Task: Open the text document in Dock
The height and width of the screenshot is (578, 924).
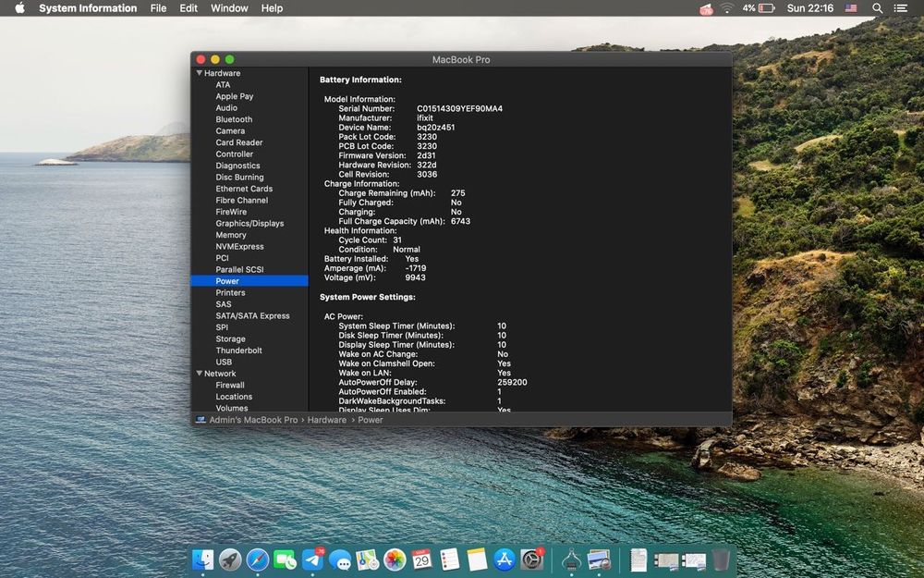Action: click(x=638, y=560)
